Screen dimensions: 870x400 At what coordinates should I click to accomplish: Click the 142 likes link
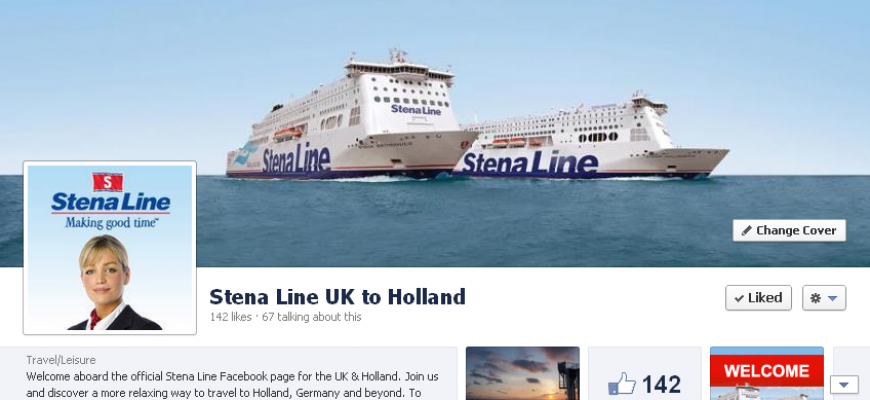(x=230, y=317)
